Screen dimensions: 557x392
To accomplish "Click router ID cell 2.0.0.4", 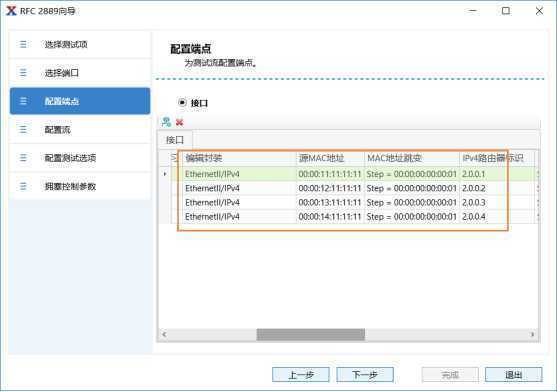I will (497, 217).
